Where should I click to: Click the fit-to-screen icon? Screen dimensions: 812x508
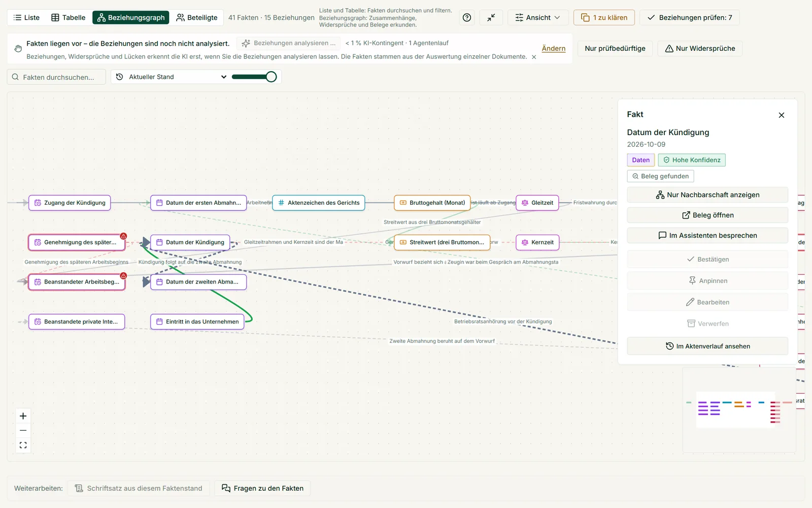coord(23,445)
